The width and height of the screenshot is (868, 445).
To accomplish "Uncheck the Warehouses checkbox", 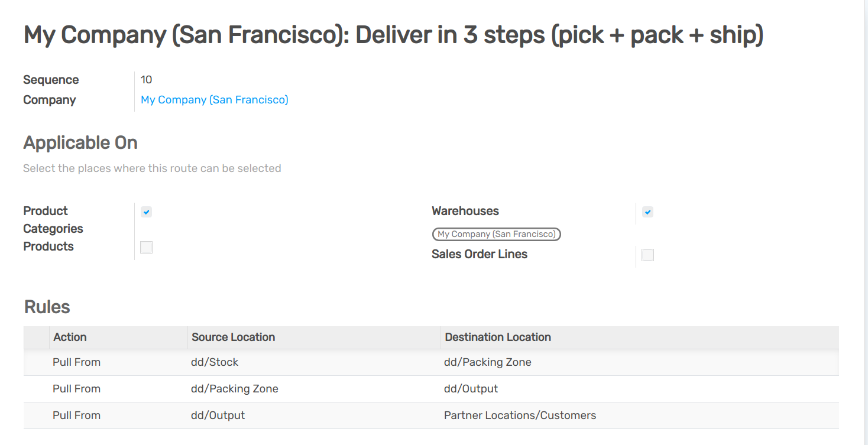I will [647, 212].
